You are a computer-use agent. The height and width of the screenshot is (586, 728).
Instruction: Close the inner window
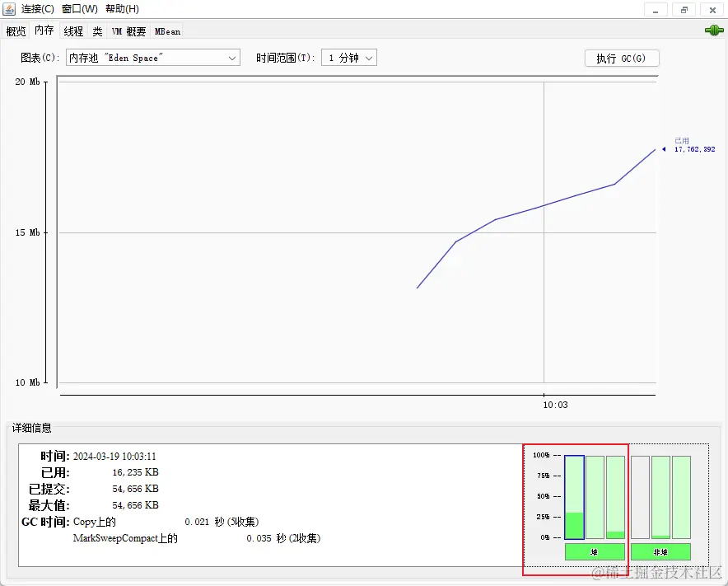(712, 10)
